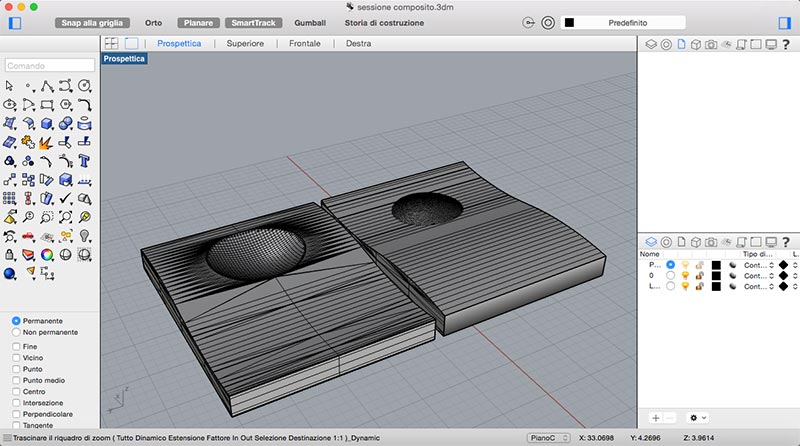Open the PianoC dropdown in status bar
Screen dimensions: 800x446
(x=548, y=438)
